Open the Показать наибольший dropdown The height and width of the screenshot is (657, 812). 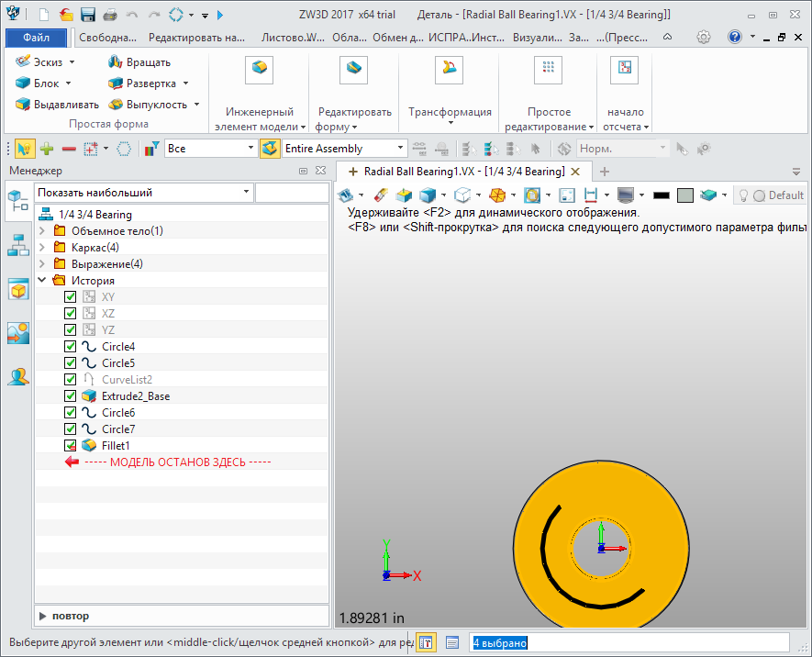coord(246,193)
